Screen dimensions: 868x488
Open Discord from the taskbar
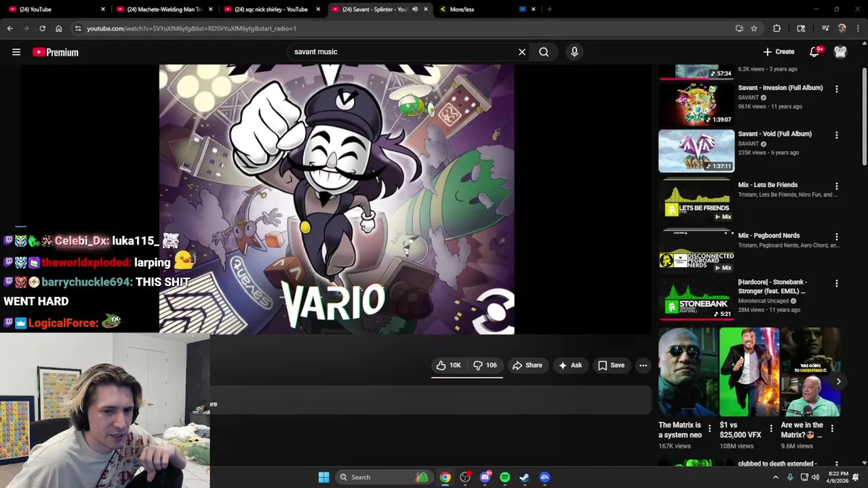tap(485, 477)
